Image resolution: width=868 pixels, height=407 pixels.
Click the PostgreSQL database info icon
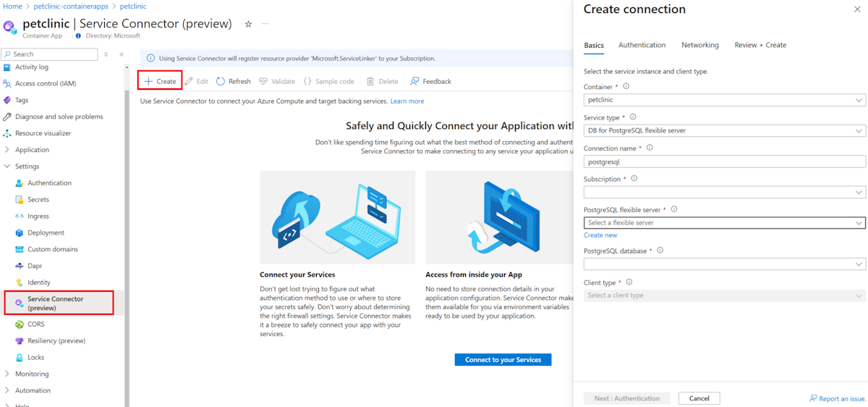point(660,251)
